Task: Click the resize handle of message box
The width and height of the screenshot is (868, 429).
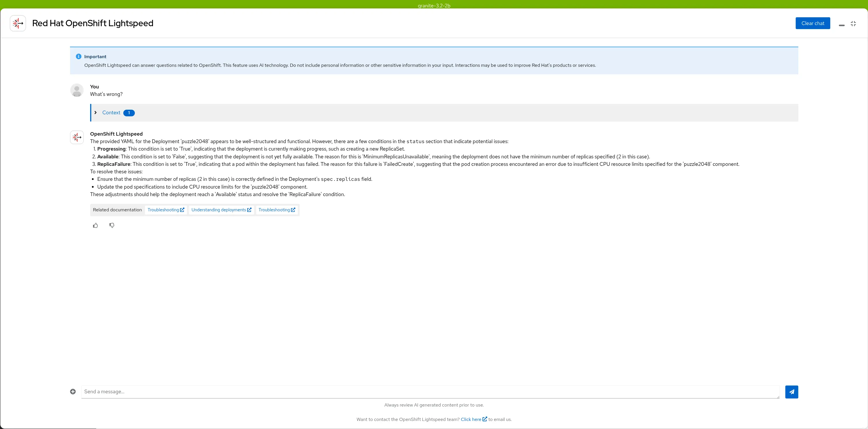Action: pyautogui.click(x=778, y=397)
